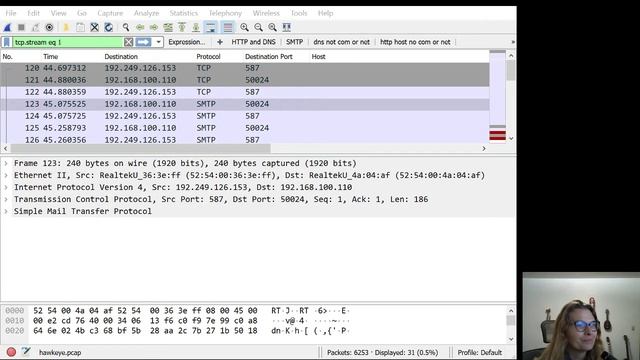Open the Go menu
Viewport: 640px width, 360px height.
click(x=82, y=13)
